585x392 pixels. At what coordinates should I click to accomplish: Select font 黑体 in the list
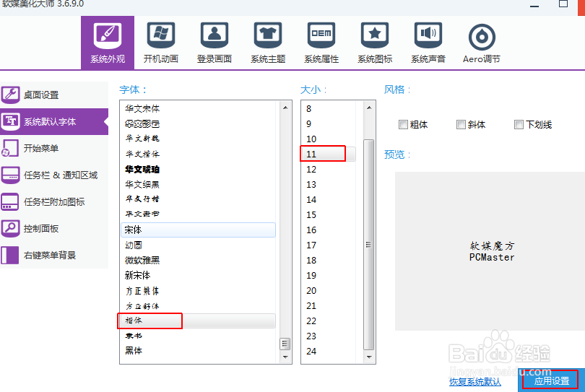[x=198, y=351]
